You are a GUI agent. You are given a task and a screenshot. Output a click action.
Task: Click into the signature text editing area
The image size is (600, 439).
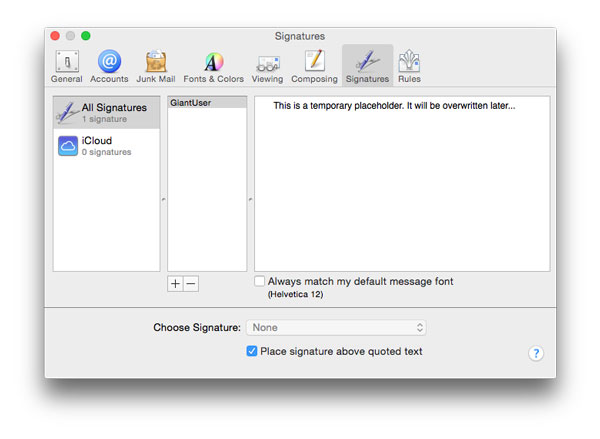(x=401, y=190)
